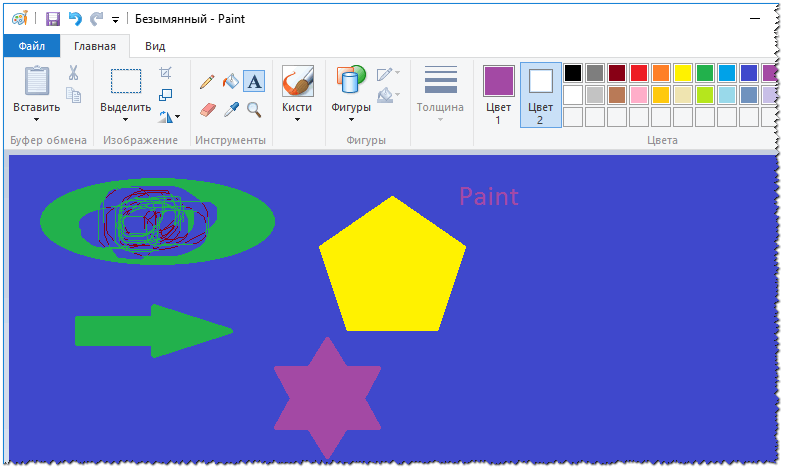Pick the black color swatch
The width and height of the screenshot is (789, 474).
[x=573, y=73]
